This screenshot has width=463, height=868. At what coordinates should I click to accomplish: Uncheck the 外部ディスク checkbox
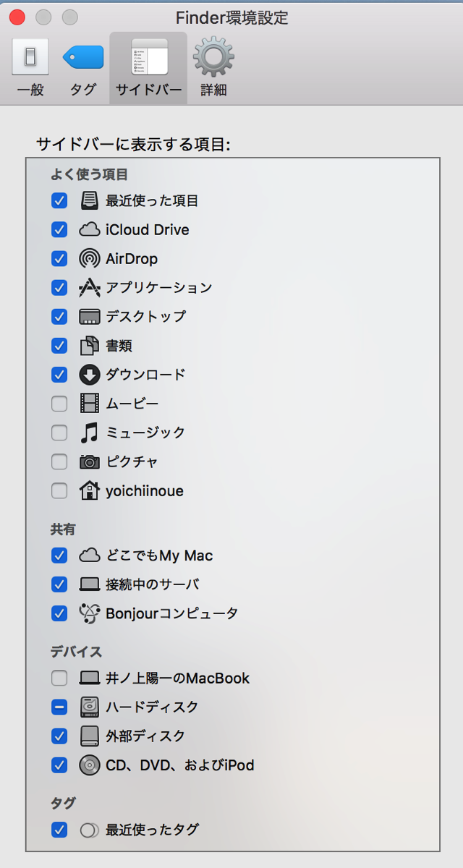(59, 736)
